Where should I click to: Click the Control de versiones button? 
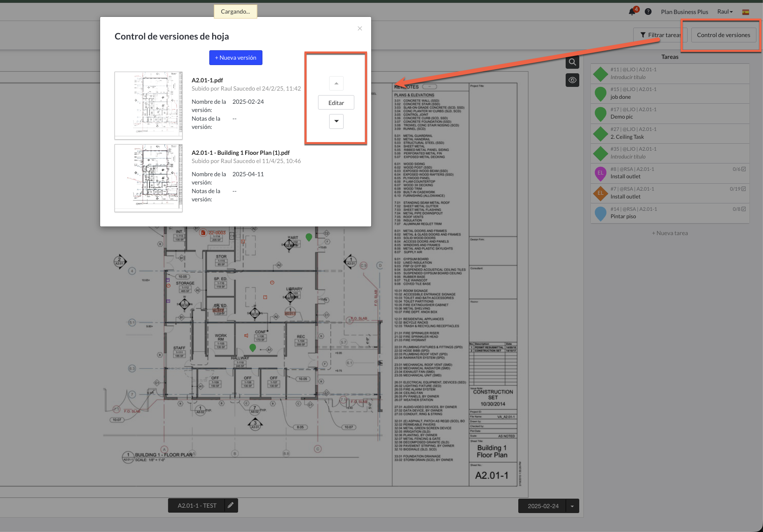tap(723, 35)
